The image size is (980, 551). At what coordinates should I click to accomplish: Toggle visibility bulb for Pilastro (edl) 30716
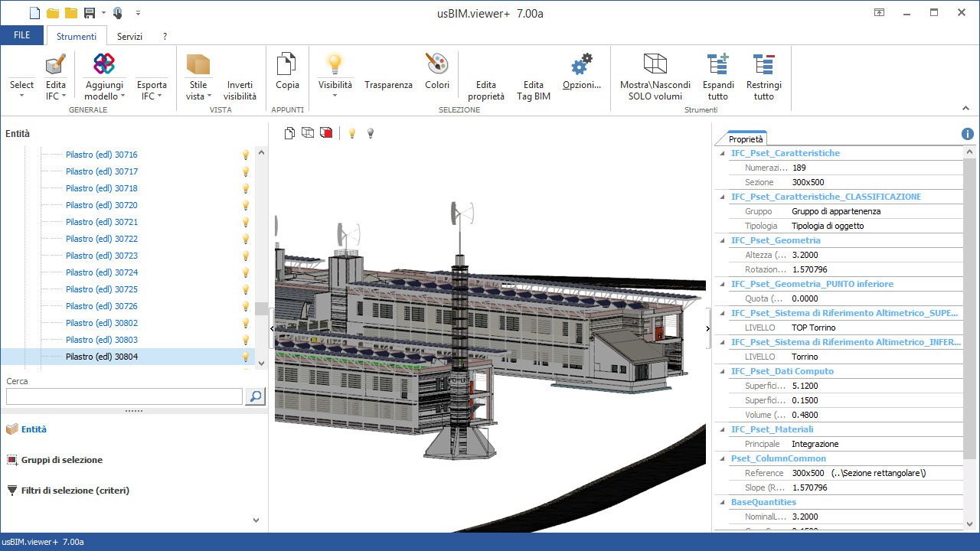pyautogui.click(x=245, y=154)
